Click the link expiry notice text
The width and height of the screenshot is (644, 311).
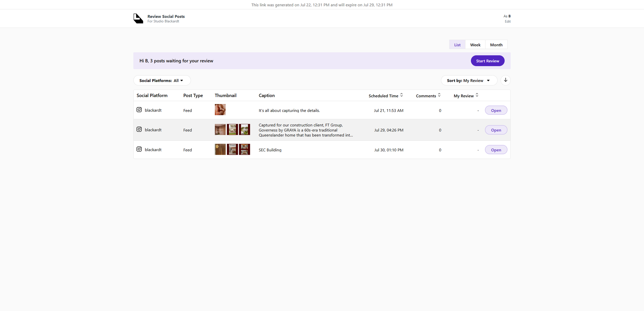click(322, 5)
